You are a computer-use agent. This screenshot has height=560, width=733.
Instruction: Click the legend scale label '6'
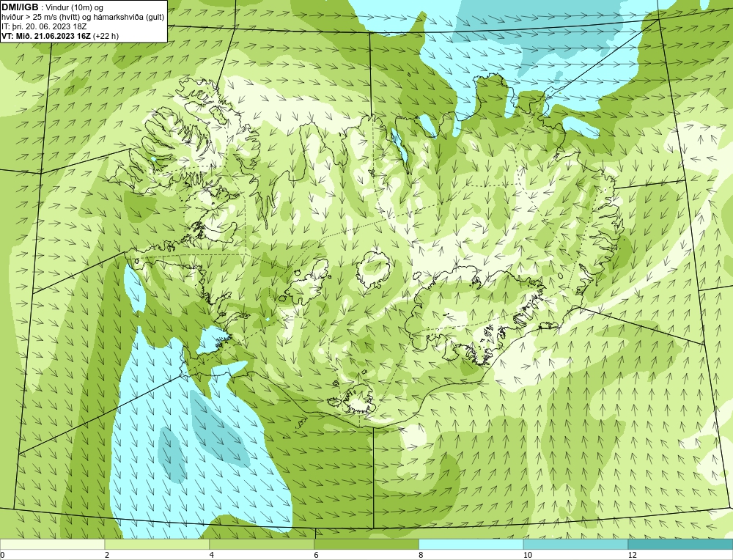click(x=317, y=555)
